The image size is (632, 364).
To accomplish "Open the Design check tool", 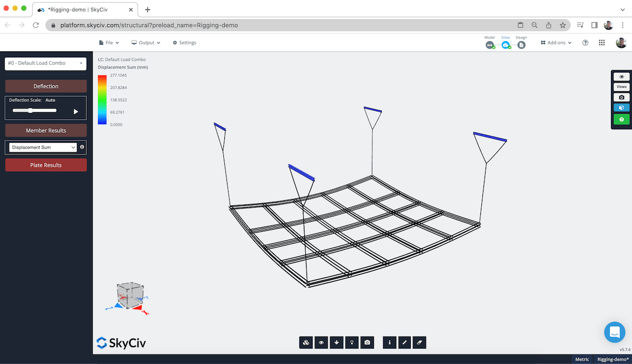I will pyautogui.click(x=521, y=45).
